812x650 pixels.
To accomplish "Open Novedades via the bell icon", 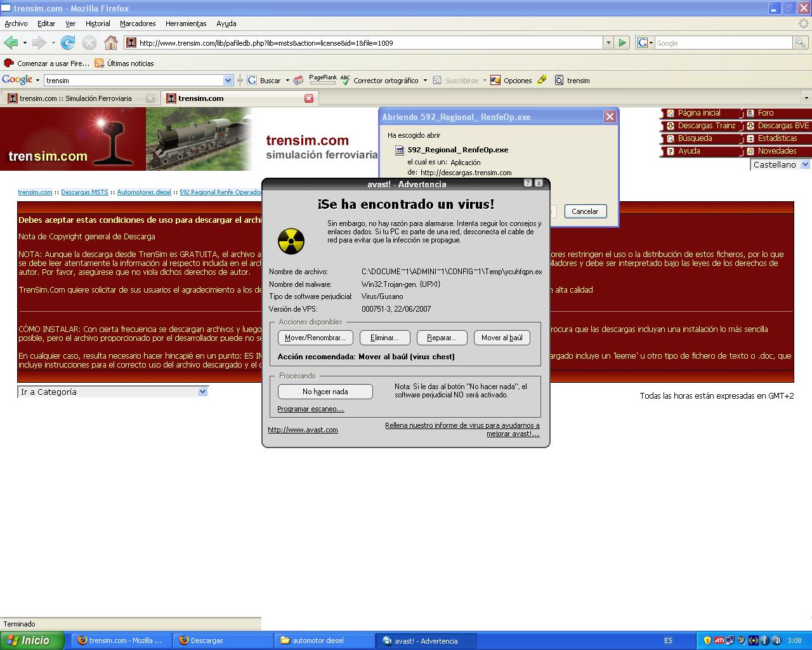I will (750, 151).
